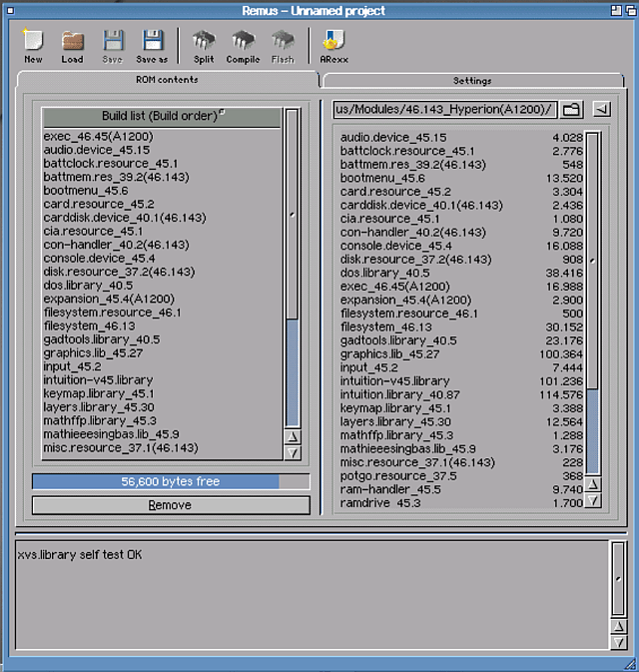The height and width of the screenshot is (672, 639).
Task: Select the ROM contents tab
Action: [167, 80]
